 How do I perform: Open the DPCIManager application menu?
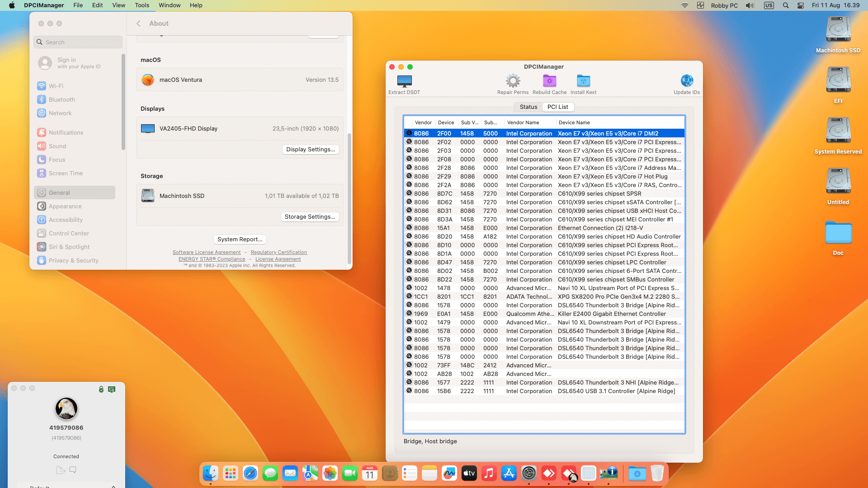[x=44, y=5]
